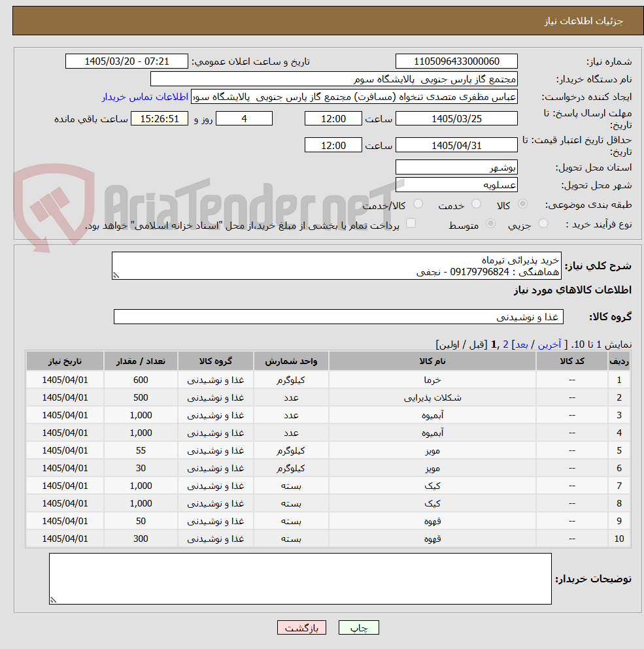
Task: Click quantity 500 in شکلات row
Action: tap(141, 398)
